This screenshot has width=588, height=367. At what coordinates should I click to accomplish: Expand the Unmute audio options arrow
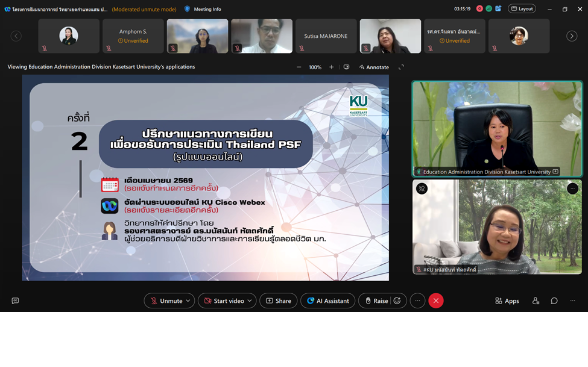click(x=188, y=301)
